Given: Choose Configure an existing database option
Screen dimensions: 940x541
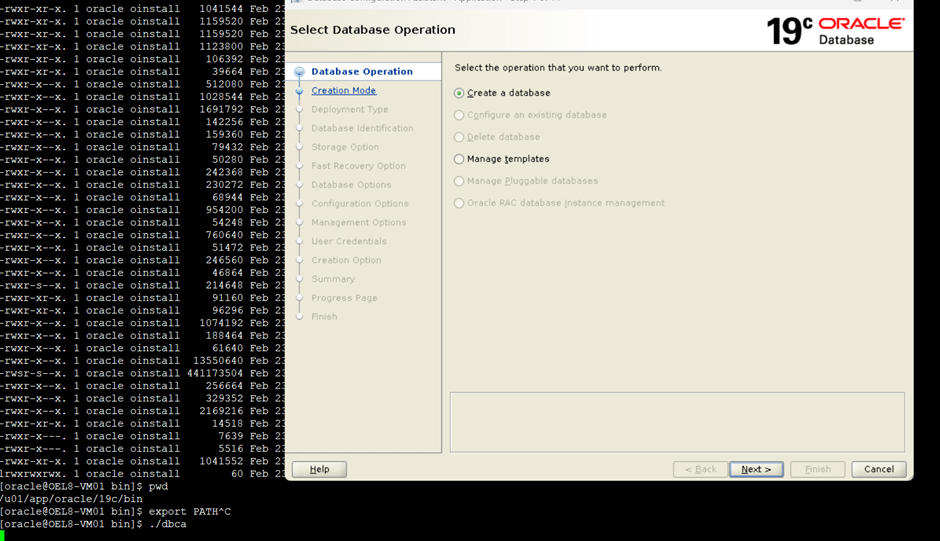Looking at the screenshot, I should coord(459,115).
